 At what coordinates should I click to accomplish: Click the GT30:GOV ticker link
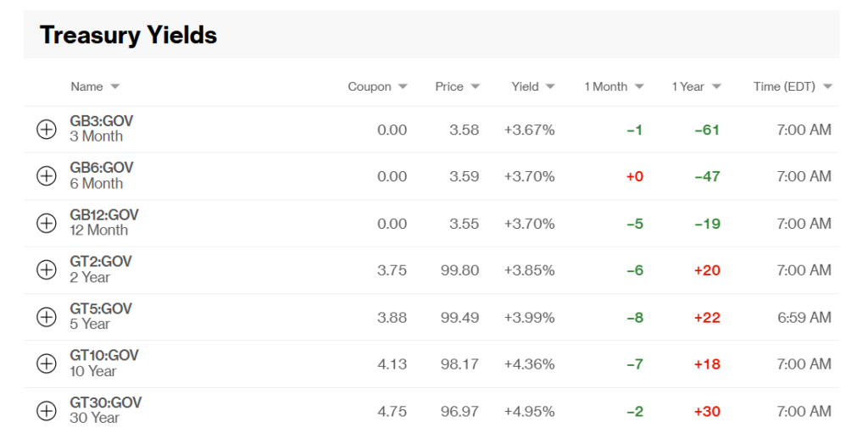106,402
